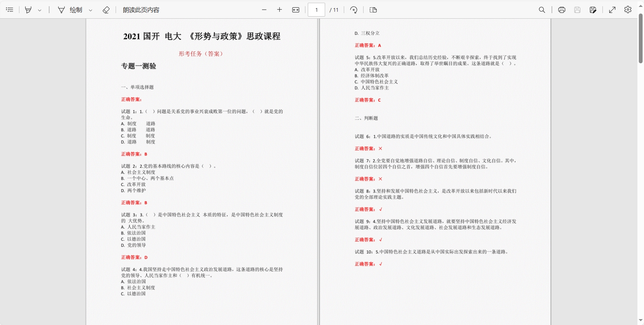Open the search in document tool
This screenshot has width=644, height=325.
tap(542, 10)
